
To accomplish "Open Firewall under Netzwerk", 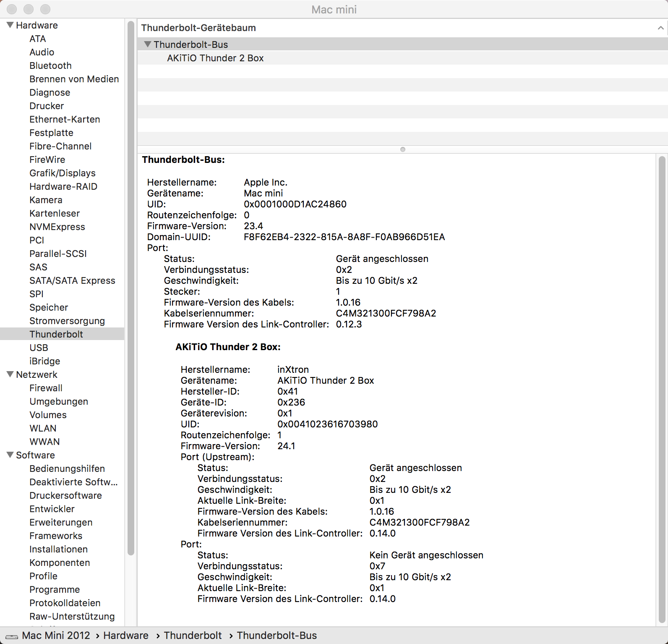I will tap(46, 388).
